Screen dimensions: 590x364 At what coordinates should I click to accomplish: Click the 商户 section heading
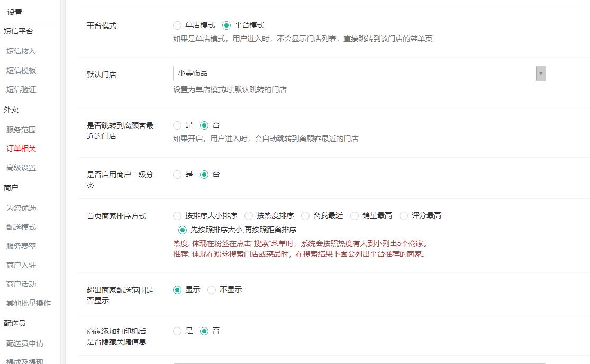pyautogui.click(x=11, y=188)
